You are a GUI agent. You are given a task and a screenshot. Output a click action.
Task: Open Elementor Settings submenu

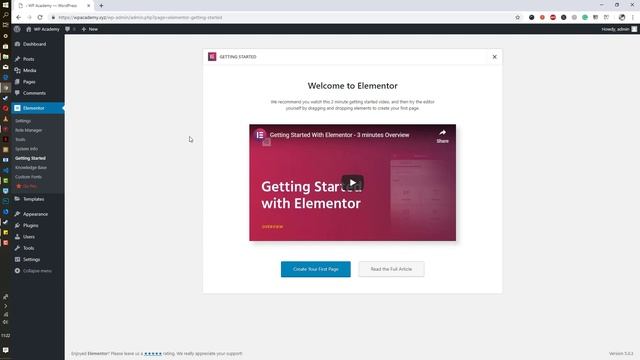pos(23,121)
